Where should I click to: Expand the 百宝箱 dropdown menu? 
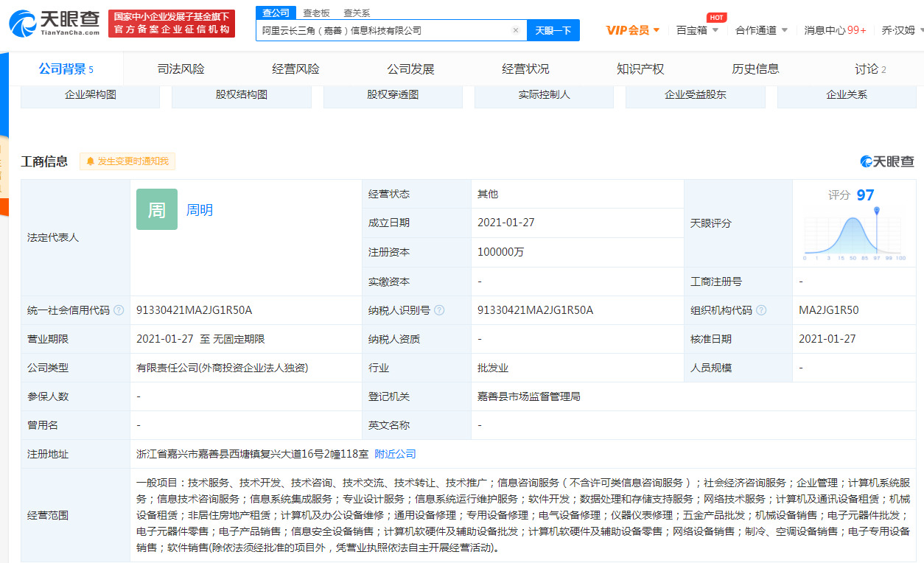697,30
